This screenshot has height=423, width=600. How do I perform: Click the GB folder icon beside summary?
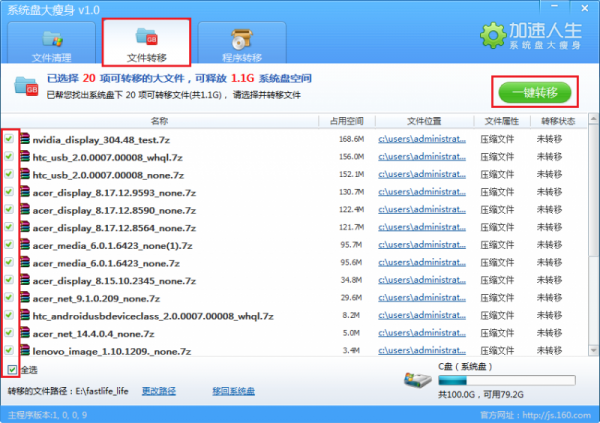tap(26, 86)
